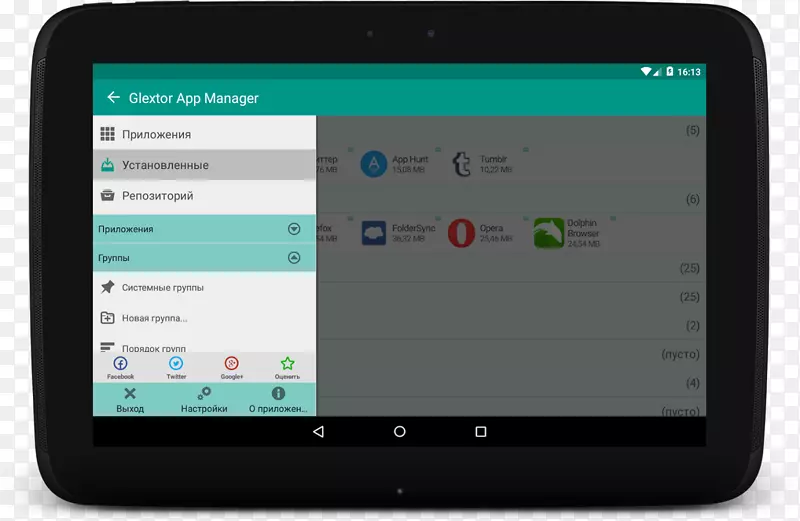Select the Tumblr app icon
Image resolution: width=800 pixels, height=521 pixels.
point(462,164)
